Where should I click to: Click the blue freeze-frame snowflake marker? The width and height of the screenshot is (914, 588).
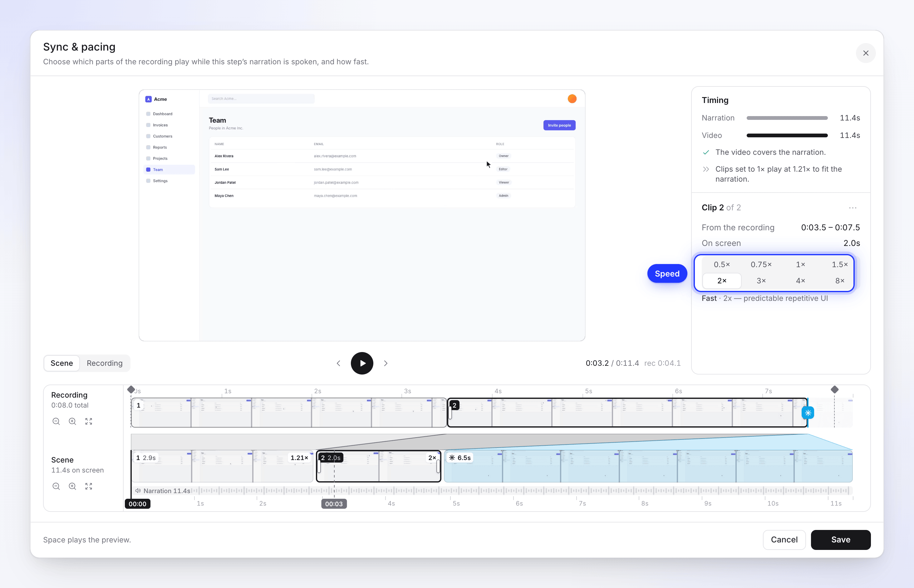click(808, 413)
